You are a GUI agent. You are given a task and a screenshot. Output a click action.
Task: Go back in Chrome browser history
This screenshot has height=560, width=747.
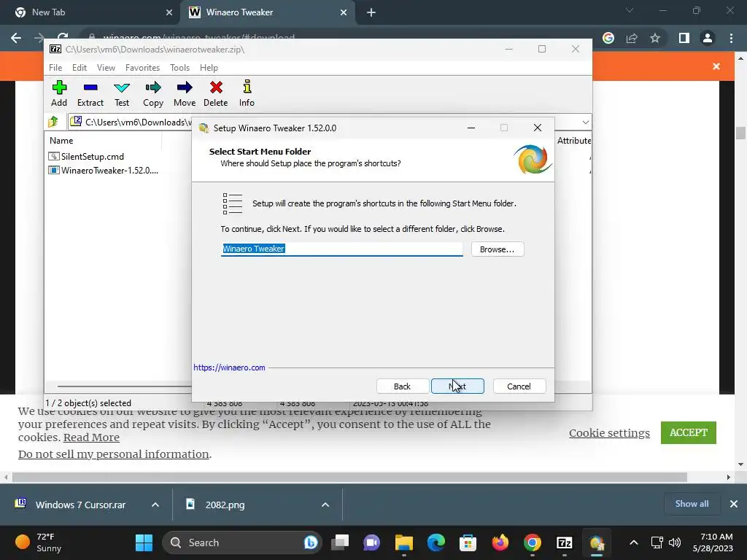[16, 38]
